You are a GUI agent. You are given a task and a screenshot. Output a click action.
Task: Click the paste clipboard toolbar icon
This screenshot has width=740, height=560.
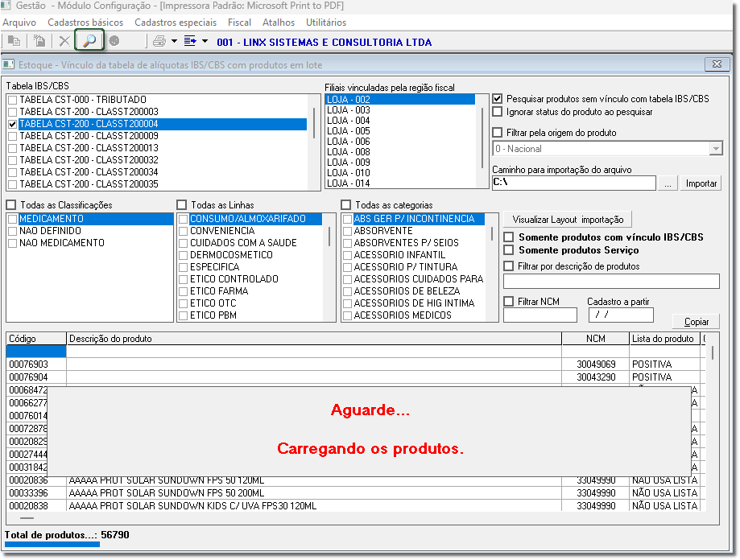tap(39, 41)
